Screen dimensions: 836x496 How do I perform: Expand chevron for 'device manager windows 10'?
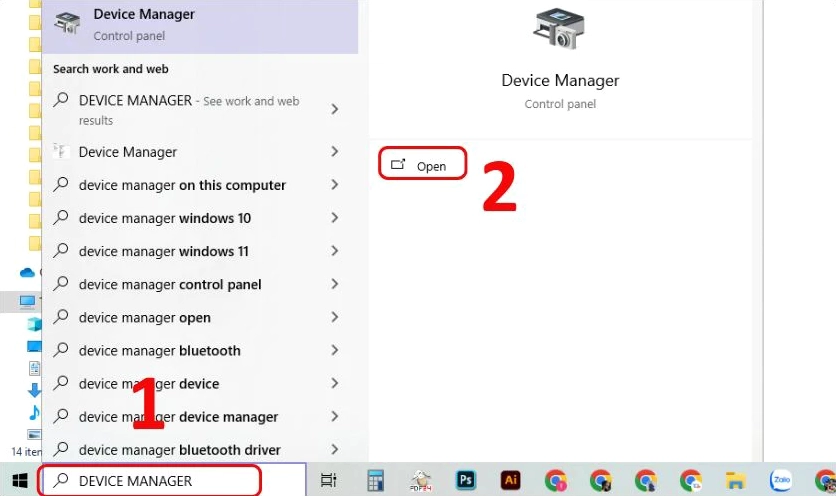(335, 218)
